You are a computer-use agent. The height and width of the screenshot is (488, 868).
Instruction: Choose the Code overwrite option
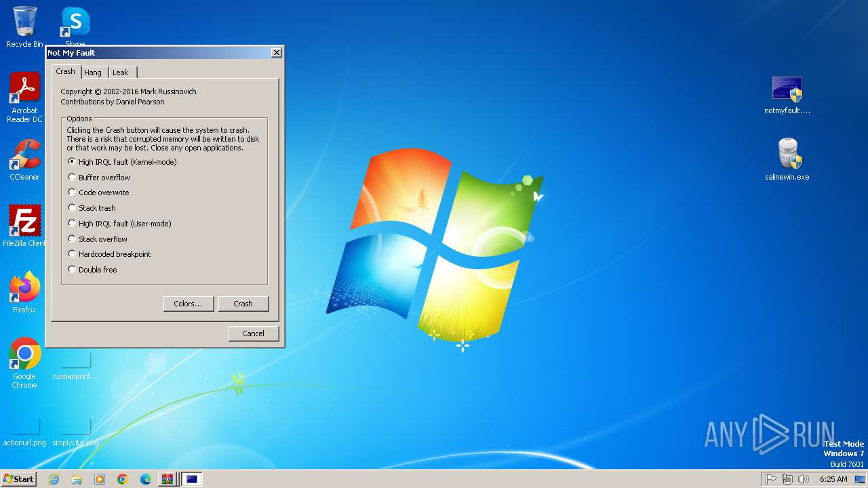[x=98, y=192]
